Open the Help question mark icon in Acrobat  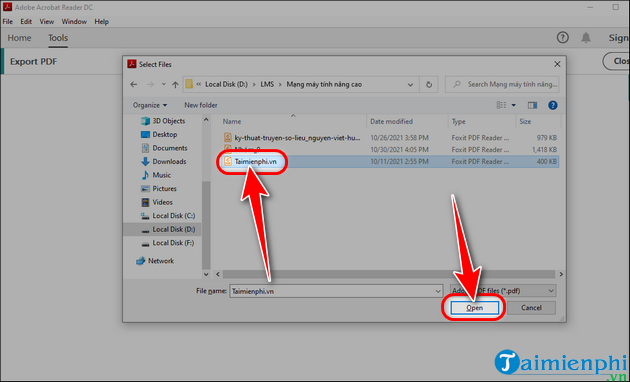[562, 38]
